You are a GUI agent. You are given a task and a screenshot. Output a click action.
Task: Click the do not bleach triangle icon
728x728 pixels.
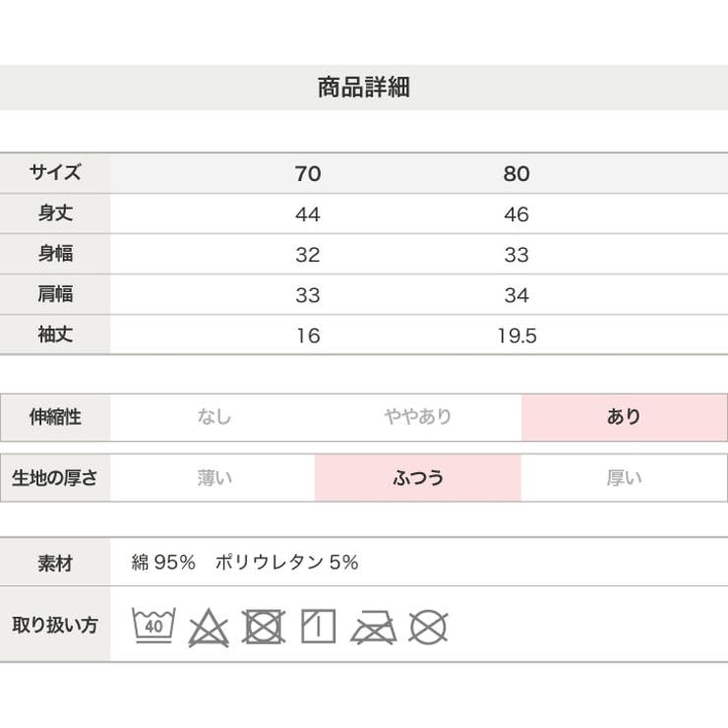(x=209, y=626)
